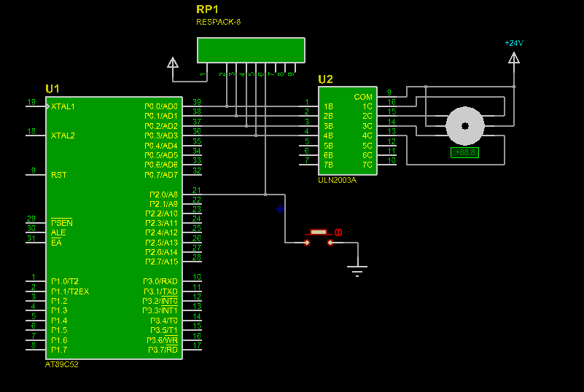Select the ULN2003A chip U2
Screen dimensions: 584x392
pyautogui.click(x=348, y=130)
